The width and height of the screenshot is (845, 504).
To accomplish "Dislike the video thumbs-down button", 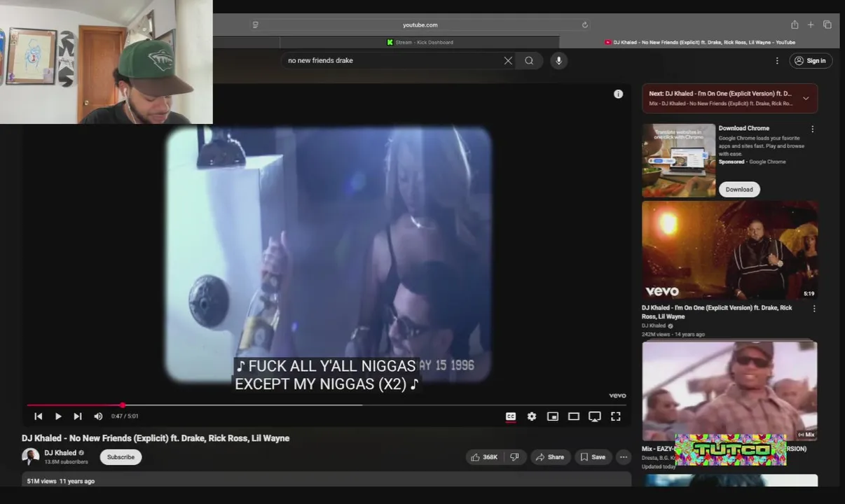I will click(x=514, y=458).
